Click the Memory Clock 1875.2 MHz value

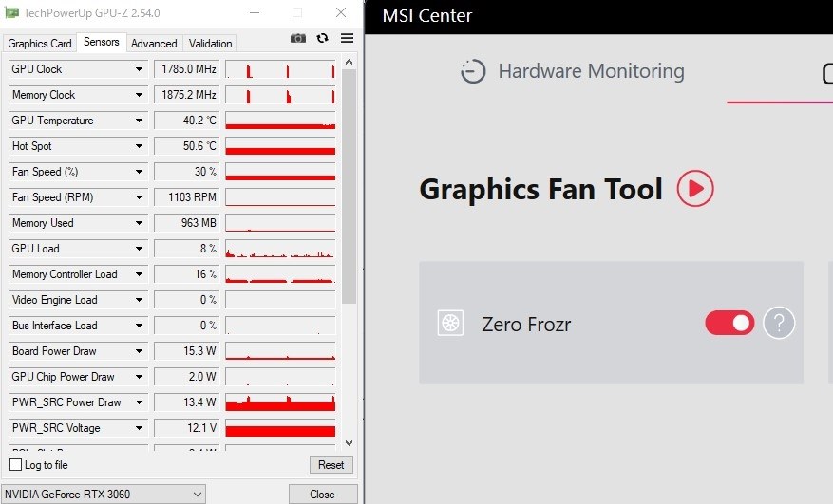tap(186, 95)
